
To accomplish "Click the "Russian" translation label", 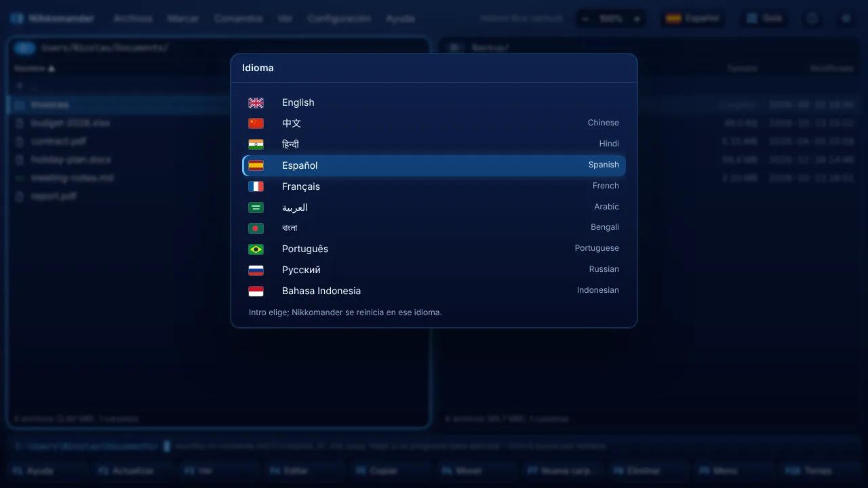I will pos(604,269).
